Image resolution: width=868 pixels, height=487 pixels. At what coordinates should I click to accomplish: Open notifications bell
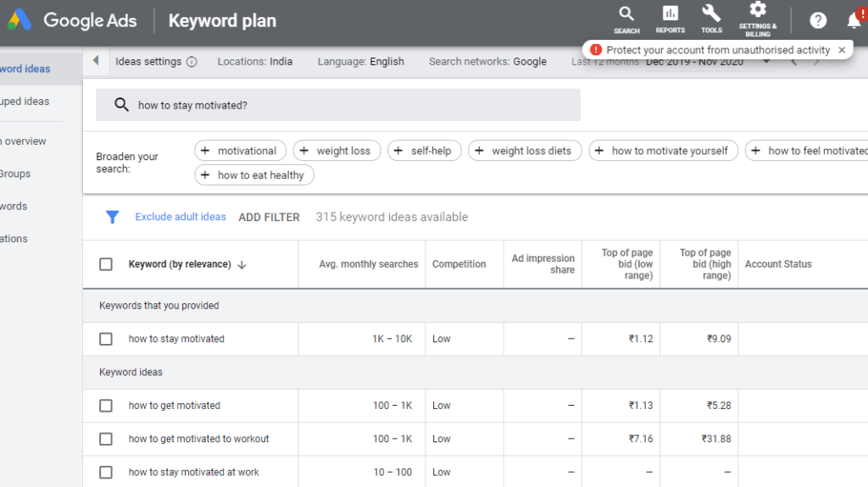856,20
